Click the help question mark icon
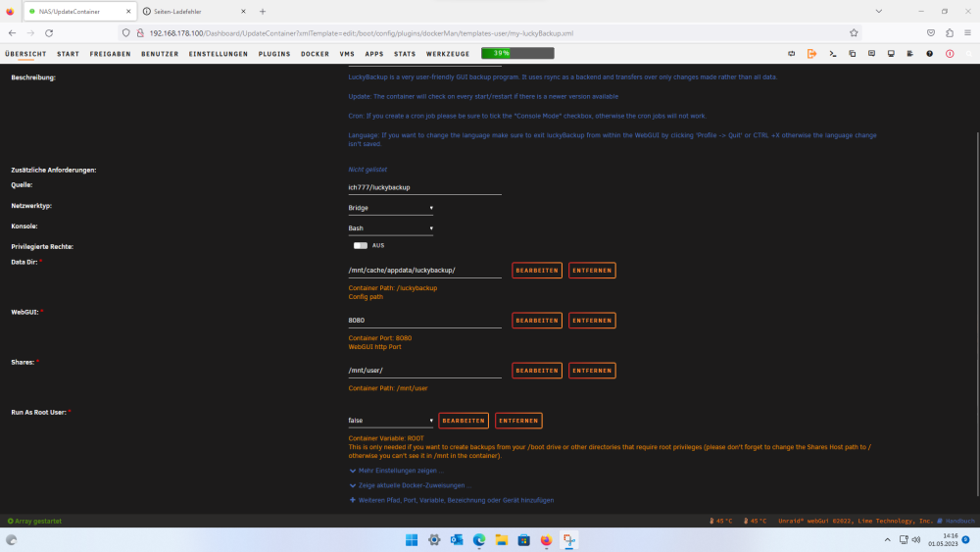The width and height of the screenshot is (980, 552). pos(929,54)
